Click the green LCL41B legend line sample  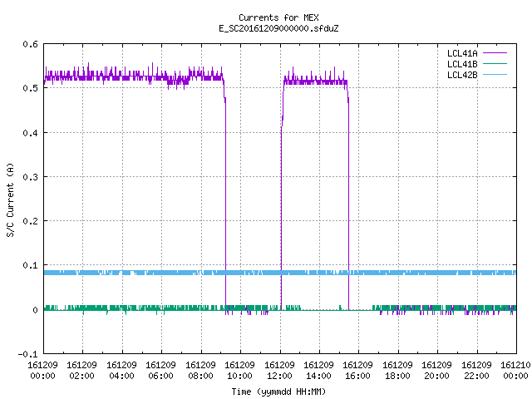coord(495,64)
